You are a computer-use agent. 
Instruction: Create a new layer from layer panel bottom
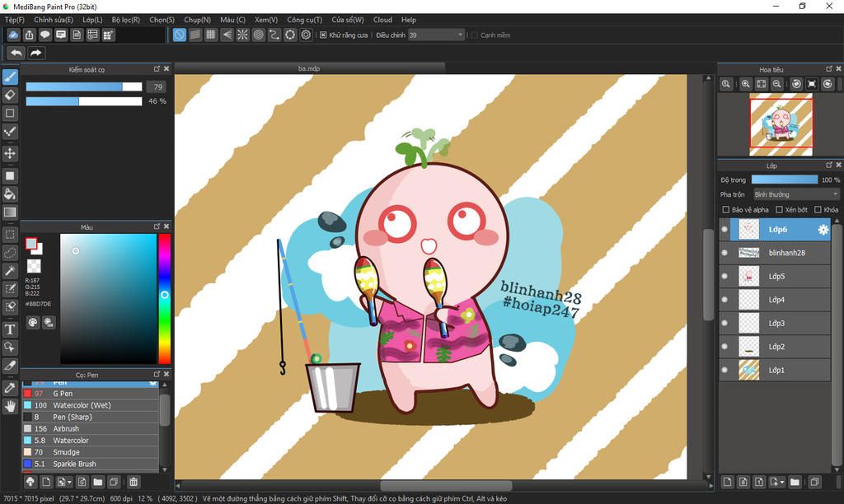coord(727,482)
